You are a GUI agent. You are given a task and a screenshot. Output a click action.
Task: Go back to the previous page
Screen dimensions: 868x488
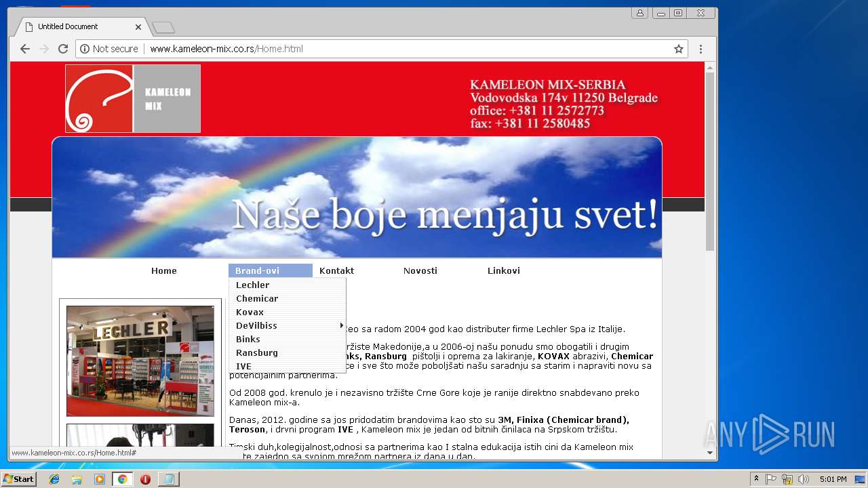[25, 49]
